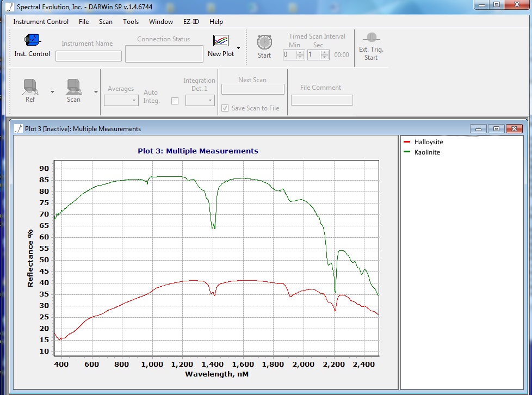Click the Inst. Control icon
This screenshot has height=395, width=532.
click(32, 40)
